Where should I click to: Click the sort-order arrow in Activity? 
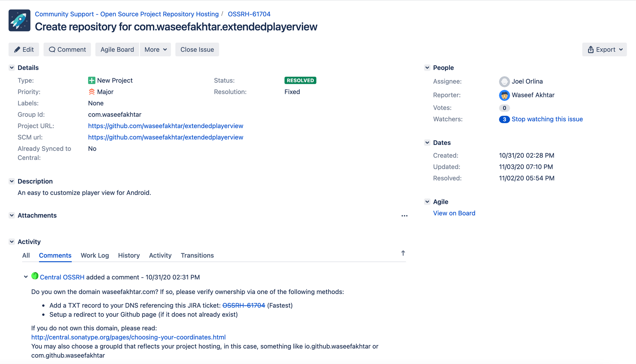pyautogui.click(x=403, y=253)
